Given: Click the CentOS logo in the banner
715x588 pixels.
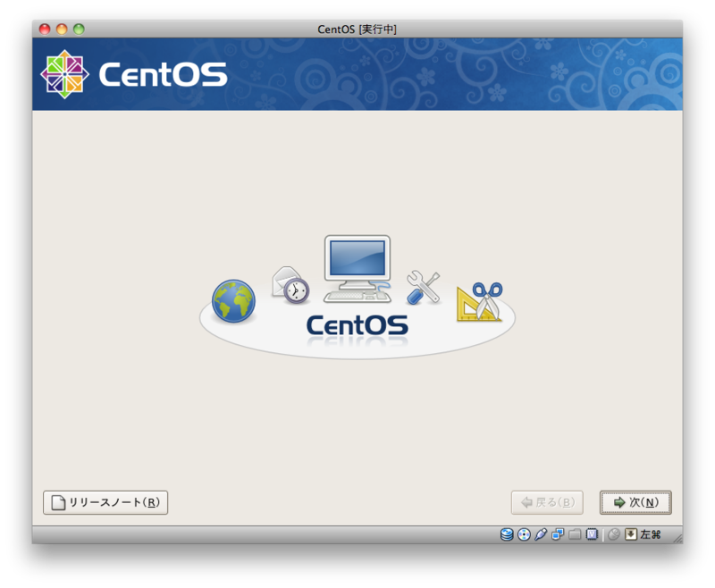Looking at the screenshot, I should coord(133,74).
